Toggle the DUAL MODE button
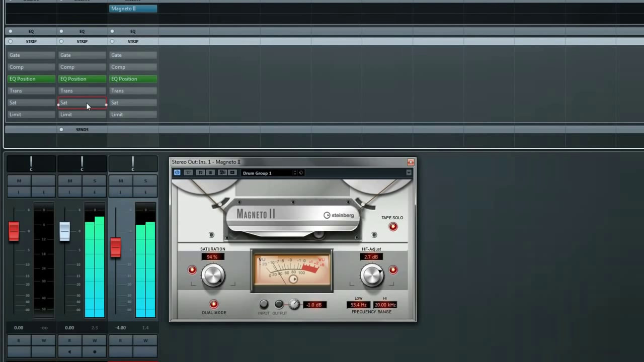644x362 pixels. [x=214, y=304]
